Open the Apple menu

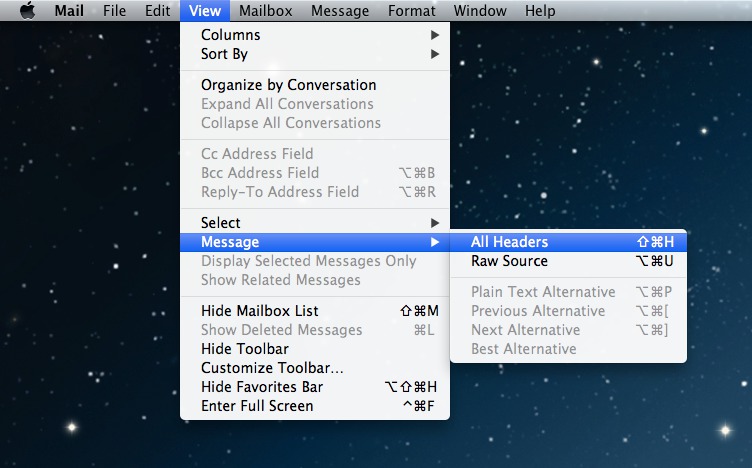(27, 10)
